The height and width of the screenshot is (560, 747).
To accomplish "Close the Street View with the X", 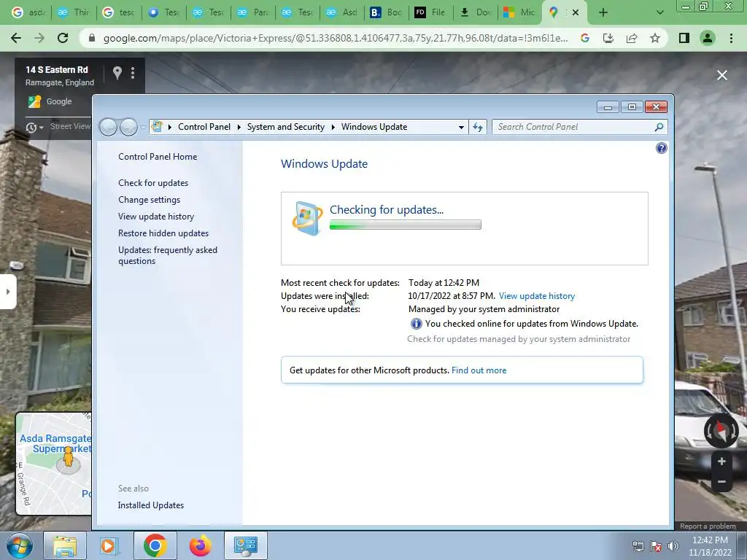I will click(722, 75).
